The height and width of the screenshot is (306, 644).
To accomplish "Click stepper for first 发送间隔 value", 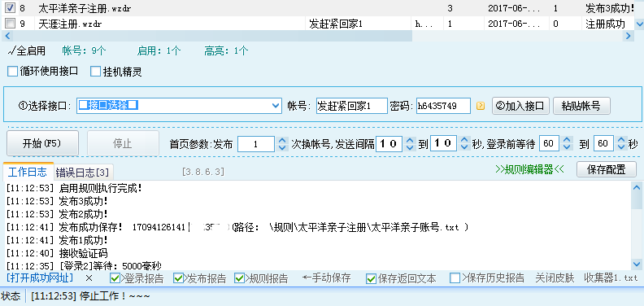I will [x=410, y=143].
